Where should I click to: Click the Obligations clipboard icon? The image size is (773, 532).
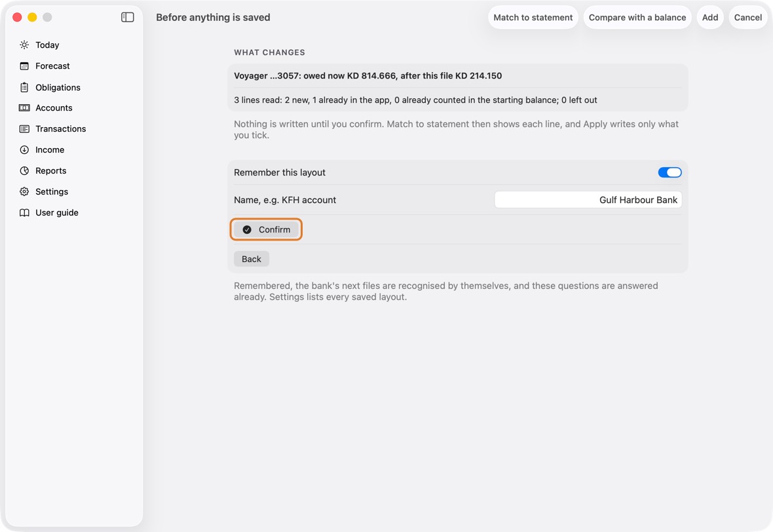coord(24,87)
